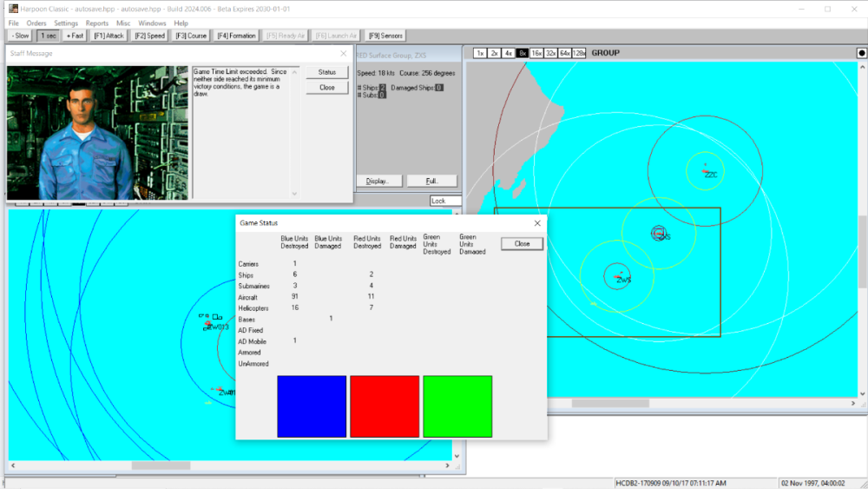The image size is (868, 489).
Task: Open the Reports menu
Action: (x=97, y=23)
